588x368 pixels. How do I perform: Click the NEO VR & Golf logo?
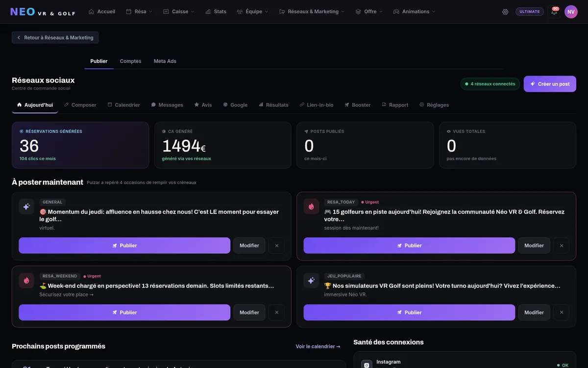coord(43,12)
